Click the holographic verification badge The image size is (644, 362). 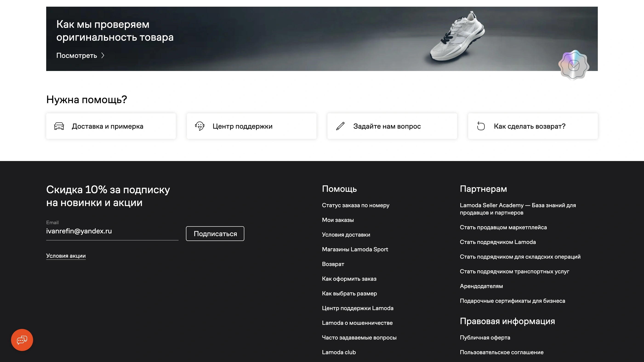pyautogui.click(x=574, y=65)
